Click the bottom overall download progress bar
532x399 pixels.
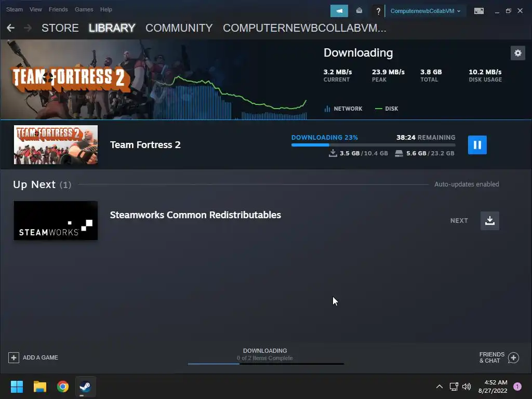tap(265, 364)
